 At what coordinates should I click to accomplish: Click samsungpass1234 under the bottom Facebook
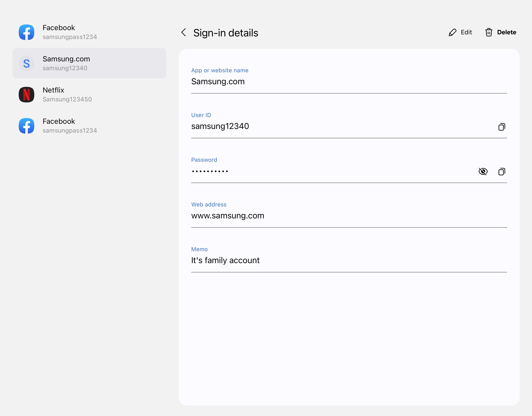click(70, 131)
